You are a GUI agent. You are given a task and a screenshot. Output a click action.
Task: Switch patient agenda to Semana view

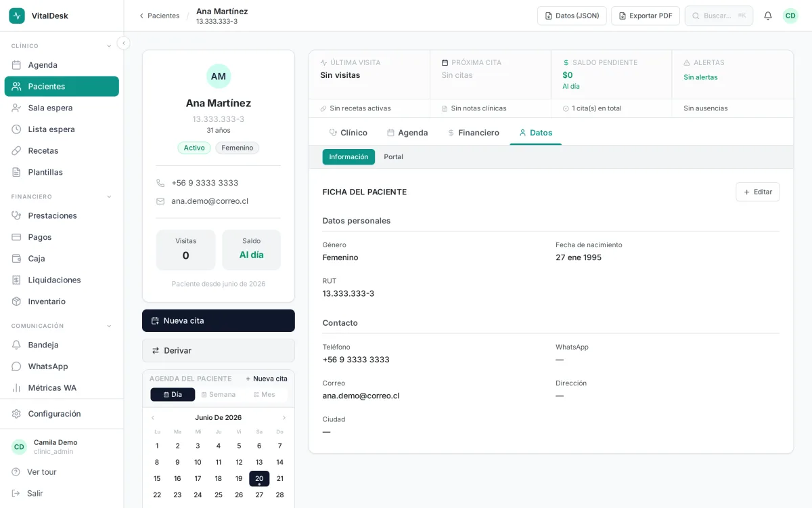tap(219, 394)
